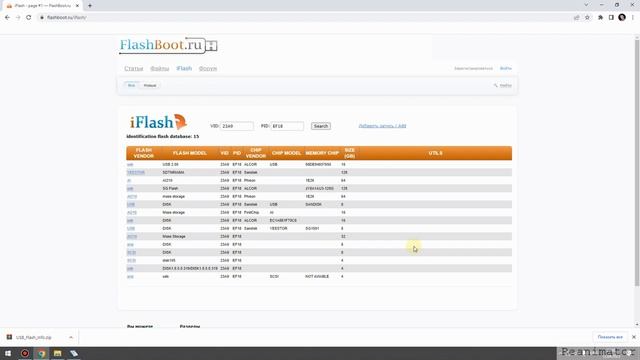Viewport: 640px width, 360px height.
Task: Open the red recorder app in taskbar
Action: point(25,353)
